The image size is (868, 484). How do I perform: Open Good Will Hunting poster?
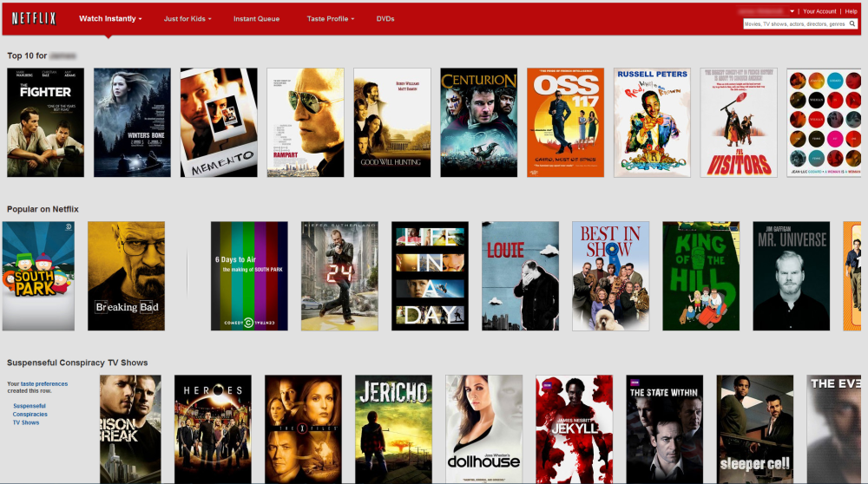(x=392, y=122)
